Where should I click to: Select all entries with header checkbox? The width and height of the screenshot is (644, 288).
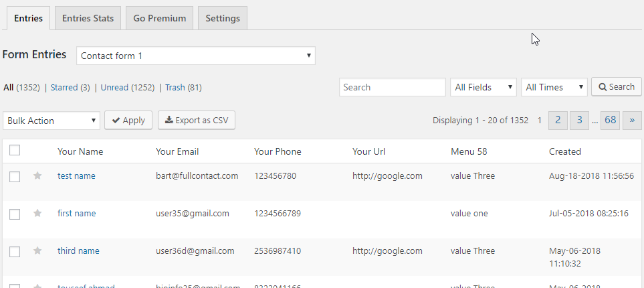point(15,151)
